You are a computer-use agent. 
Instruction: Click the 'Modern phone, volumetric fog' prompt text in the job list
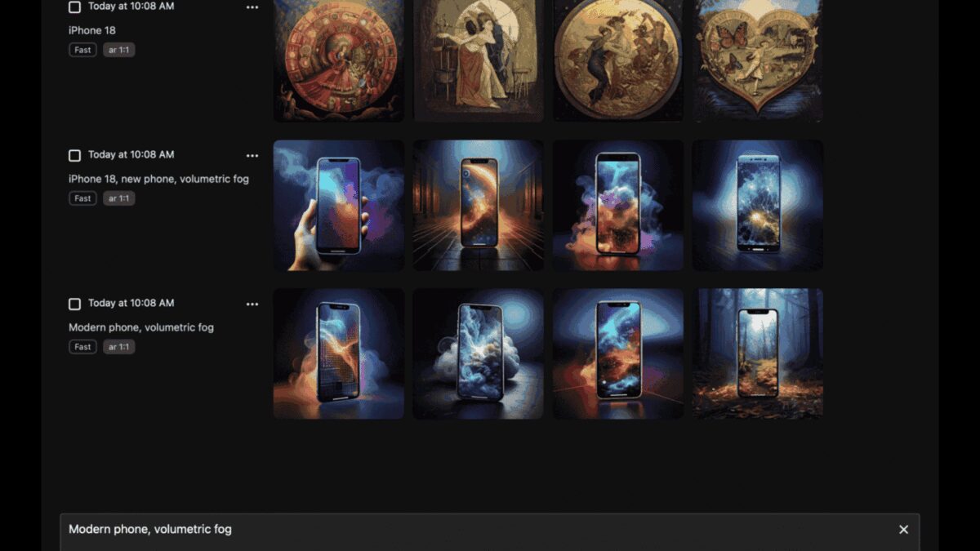(141, 327)
